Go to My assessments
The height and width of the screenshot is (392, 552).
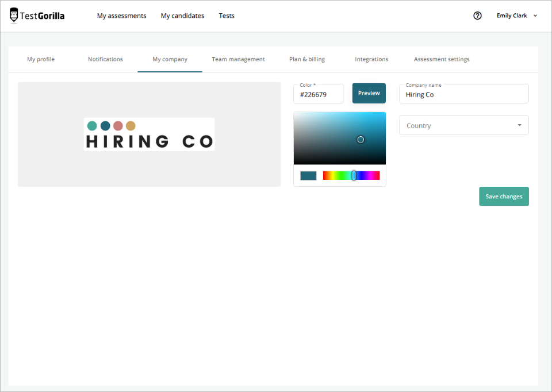click(x=121, y=16)
